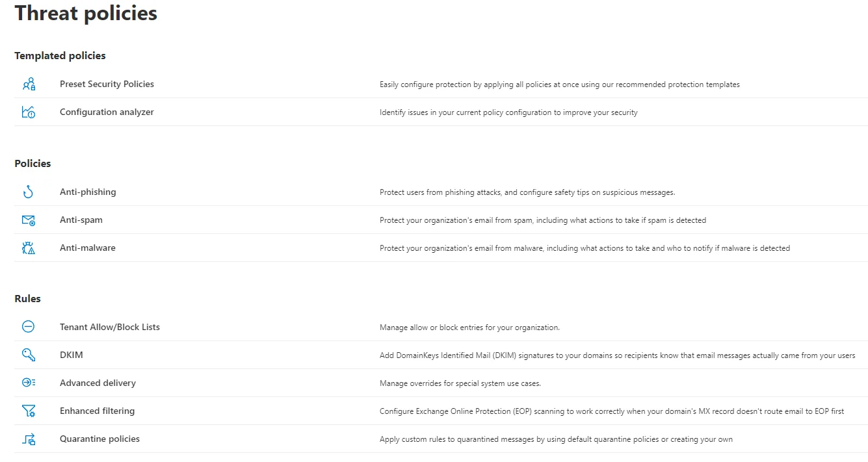Go to Anti-phishing policies
The width and height of the screenshot is (868, 462).
88,192
